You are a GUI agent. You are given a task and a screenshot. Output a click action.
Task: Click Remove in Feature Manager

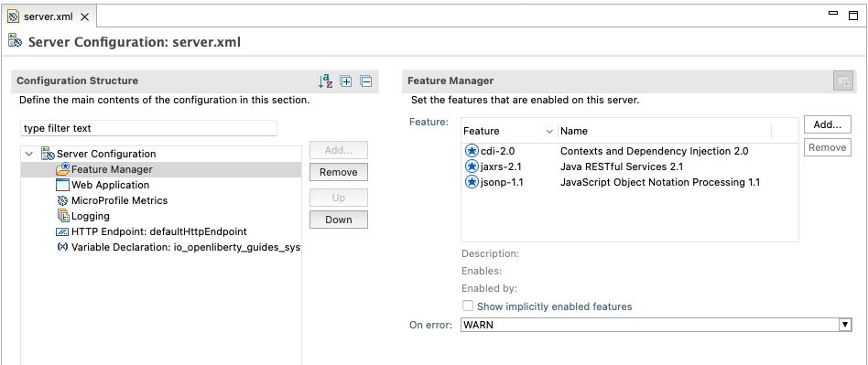828,147
